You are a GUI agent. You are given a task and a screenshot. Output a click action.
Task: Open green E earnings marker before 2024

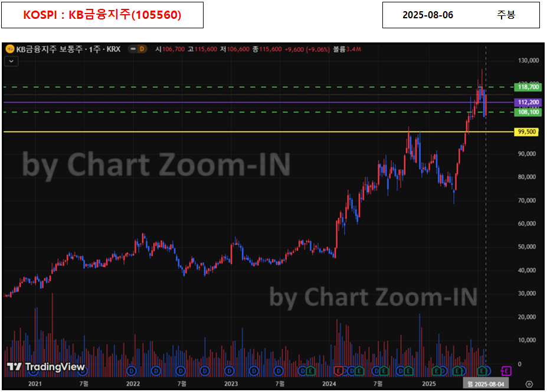pos(310,371)
